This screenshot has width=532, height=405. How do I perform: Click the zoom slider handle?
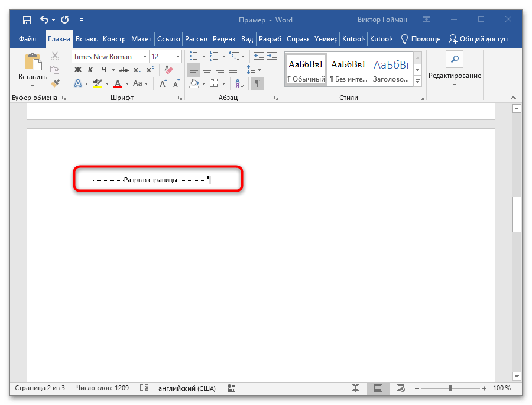point(450,388)
